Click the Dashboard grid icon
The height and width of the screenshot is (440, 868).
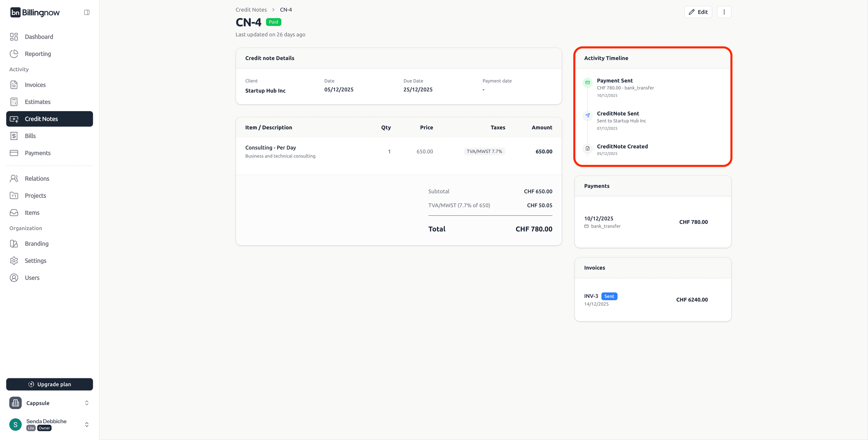pyautogui.click(x=14, y=37)
